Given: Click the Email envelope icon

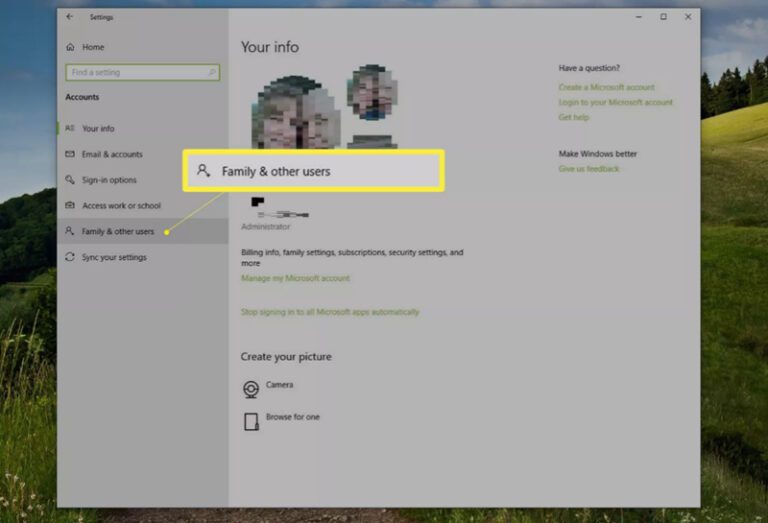Looking at the screenshot, I should [x=70, y=154].
